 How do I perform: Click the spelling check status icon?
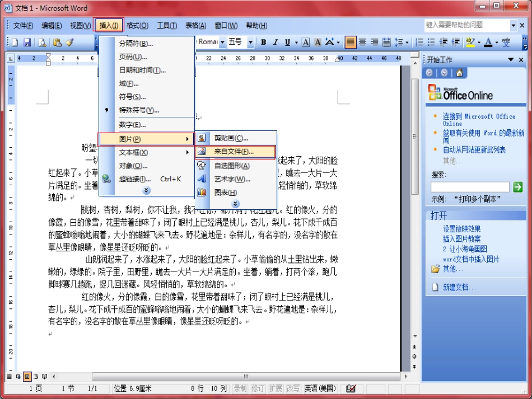tap(351, 388)
